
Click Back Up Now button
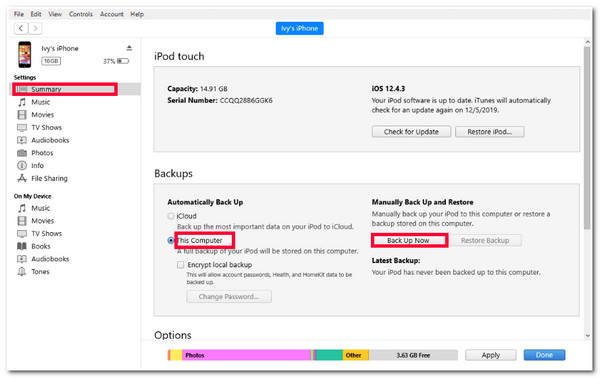pyautogui.click(x=408, y=240)
